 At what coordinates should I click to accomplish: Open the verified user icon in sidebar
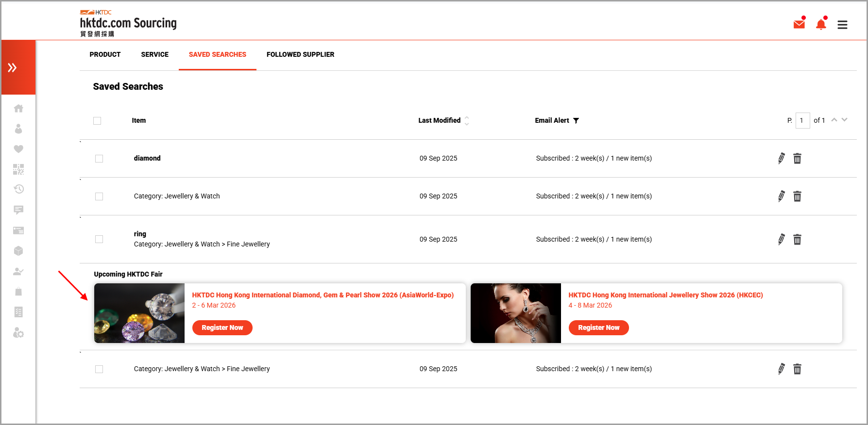(18, 272)
